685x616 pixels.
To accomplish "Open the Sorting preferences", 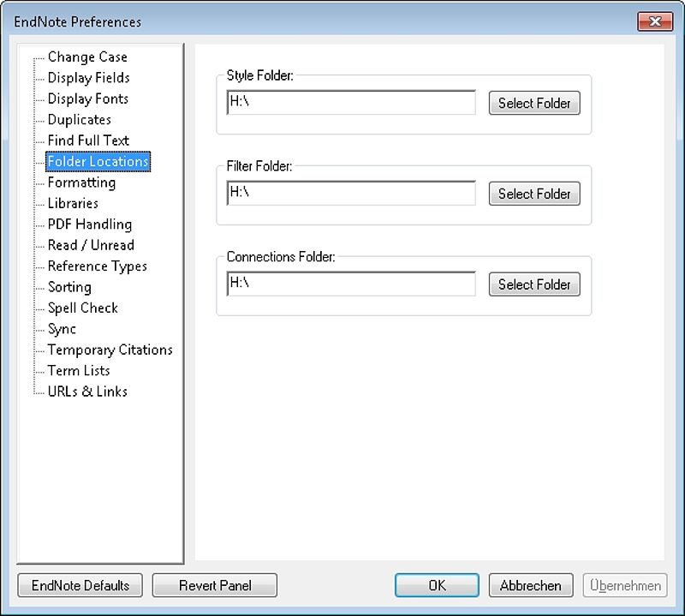I will tap(69, 287).
